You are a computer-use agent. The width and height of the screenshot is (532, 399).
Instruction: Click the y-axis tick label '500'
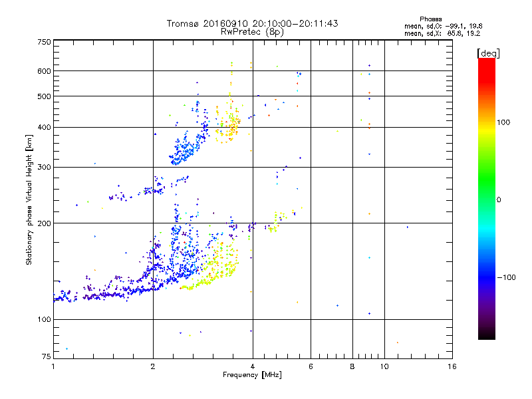pos(45,96)
